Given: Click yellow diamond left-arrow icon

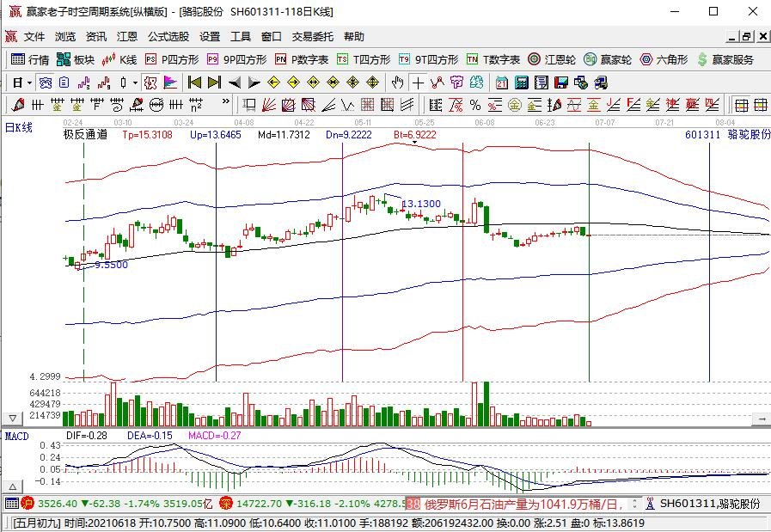Looking at the screenshot, I should tap(273, 83).
